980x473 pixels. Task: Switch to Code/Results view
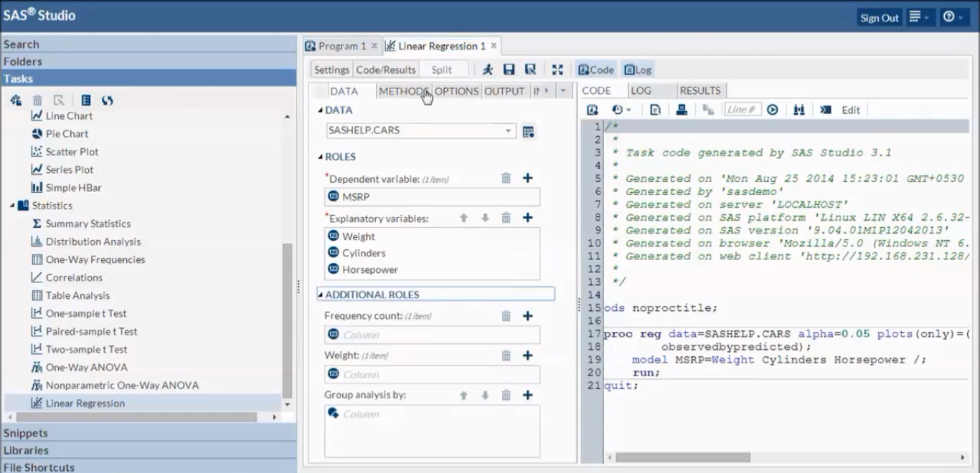[386, 70]
